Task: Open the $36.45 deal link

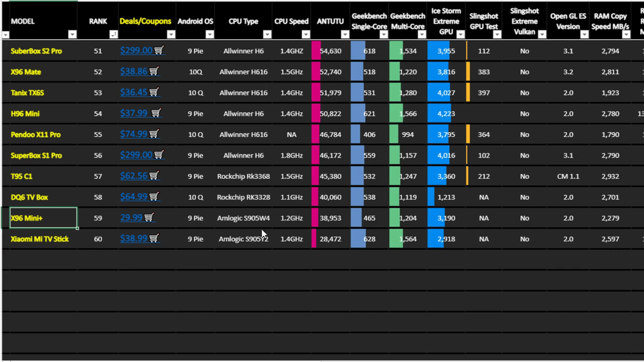Action: (x=134, y=92)
